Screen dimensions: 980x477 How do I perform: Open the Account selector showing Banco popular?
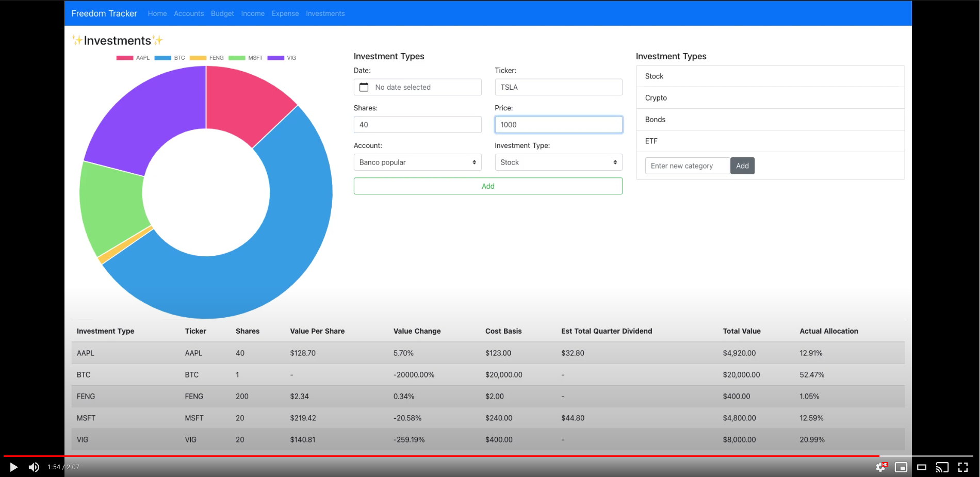417,162
